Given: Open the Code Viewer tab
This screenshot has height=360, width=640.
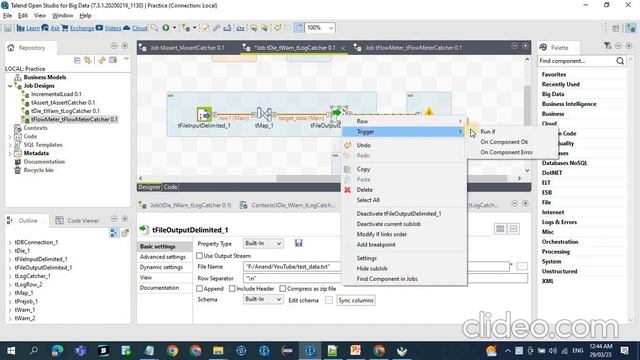Looking at the screenshot, I should pyautogui.click(x=78, y=220).
